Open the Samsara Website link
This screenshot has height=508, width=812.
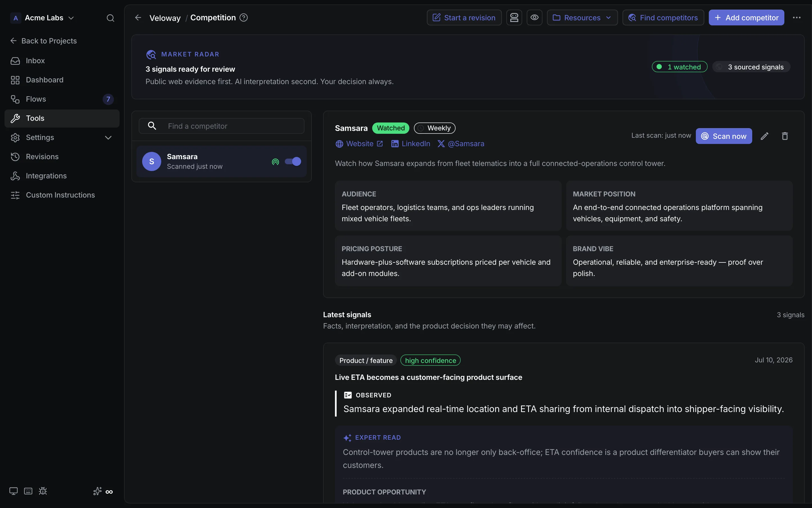(x=359, y=144)
